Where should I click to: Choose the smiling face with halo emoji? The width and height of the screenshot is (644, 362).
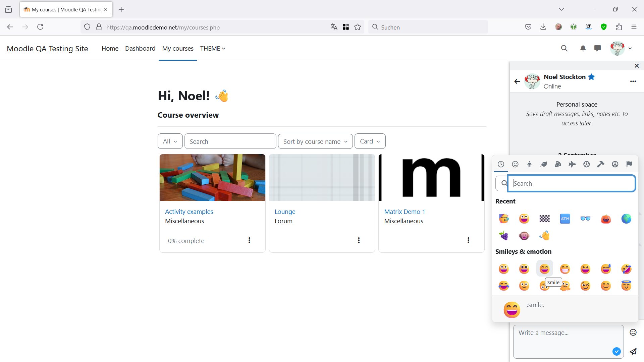pyautogui.click(x=626, y=286)
